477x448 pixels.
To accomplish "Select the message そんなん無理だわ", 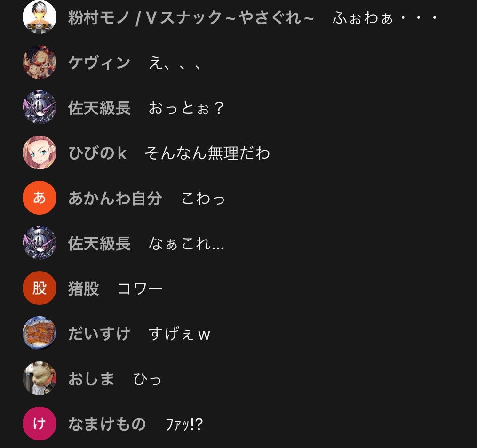I will [207, 153].
